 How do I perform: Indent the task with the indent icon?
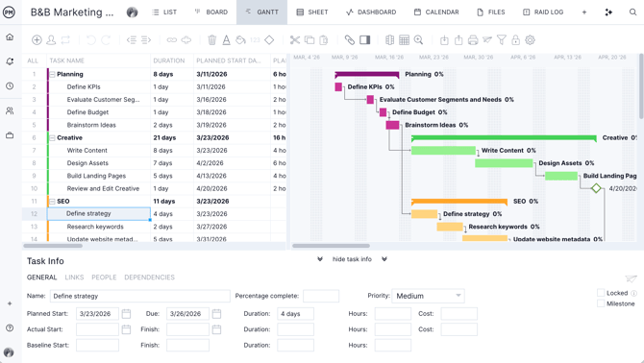click(146, 39)
